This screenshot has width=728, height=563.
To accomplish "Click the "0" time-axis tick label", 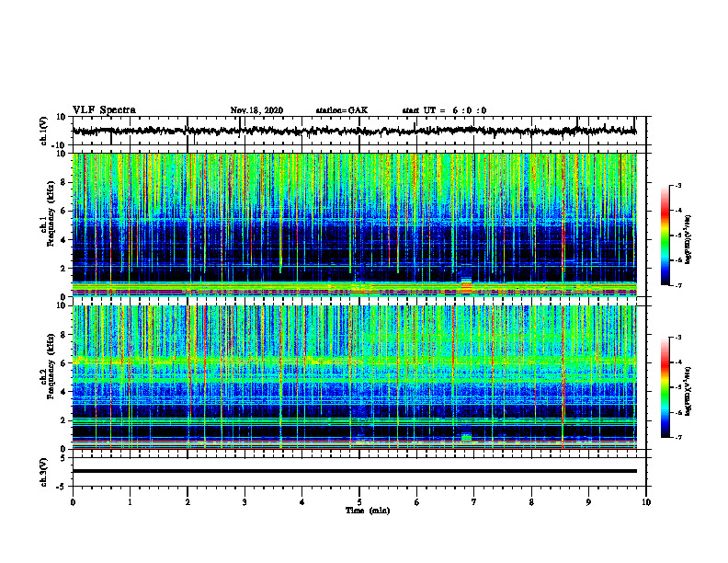I will (x=73, y=502).
